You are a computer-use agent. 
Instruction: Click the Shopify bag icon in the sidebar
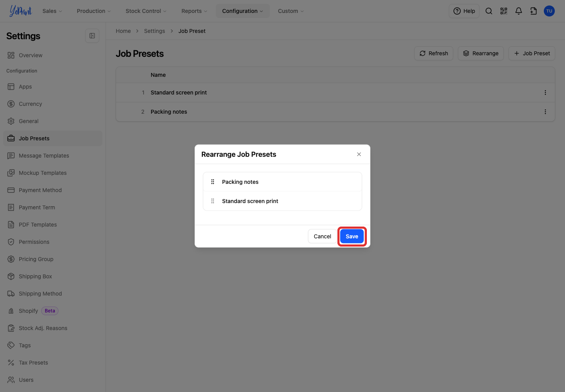[11, 311]
